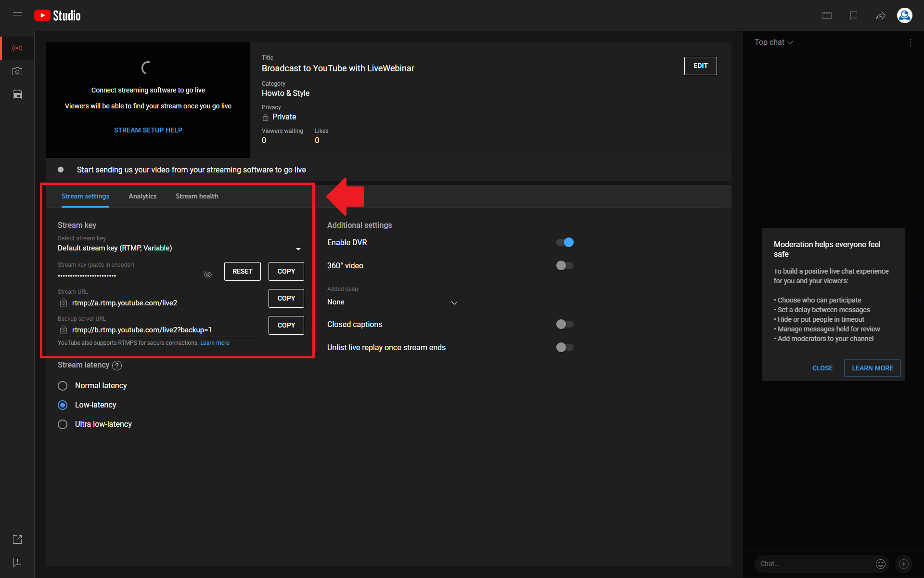Viewport: 924px width, 578px height.
Task: Open the STREAM SETUP HELP link
Action: (148, 130)
